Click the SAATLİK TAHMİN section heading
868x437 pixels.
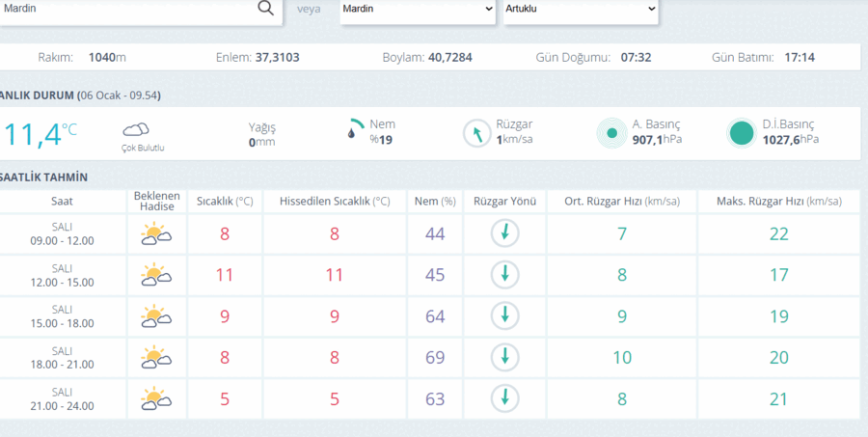(x=43, y=178)
